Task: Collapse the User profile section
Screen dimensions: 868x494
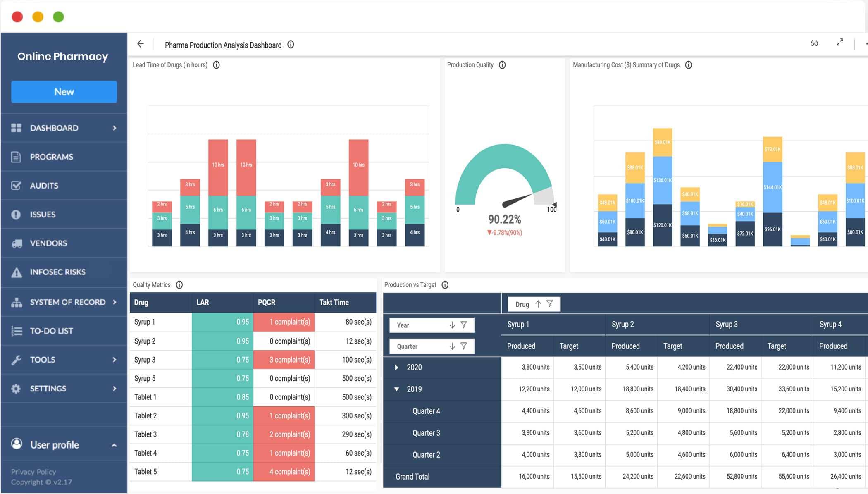Action: (x=114, y=445)
